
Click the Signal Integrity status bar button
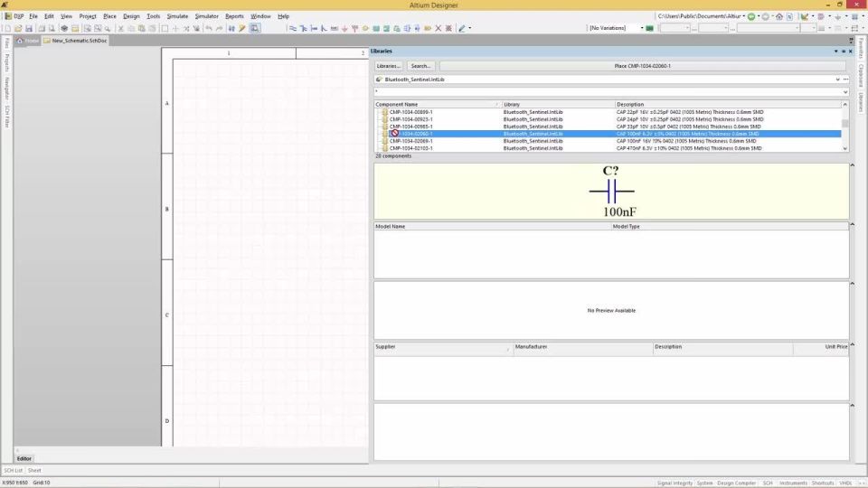[x=675, y=483]
